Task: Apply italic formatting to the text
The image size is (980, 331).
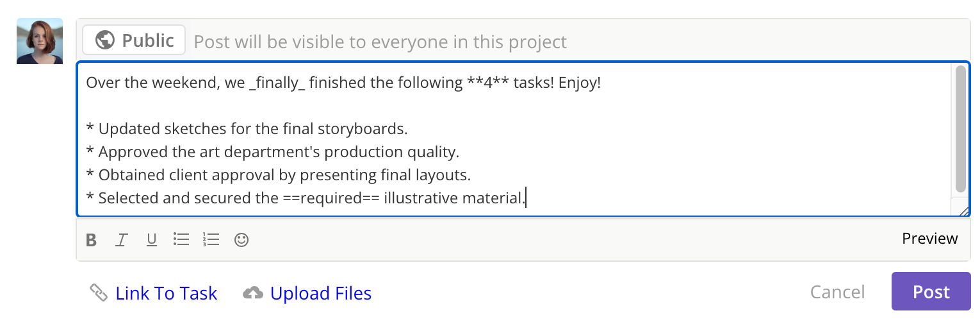Action: [x=121, y=240]
